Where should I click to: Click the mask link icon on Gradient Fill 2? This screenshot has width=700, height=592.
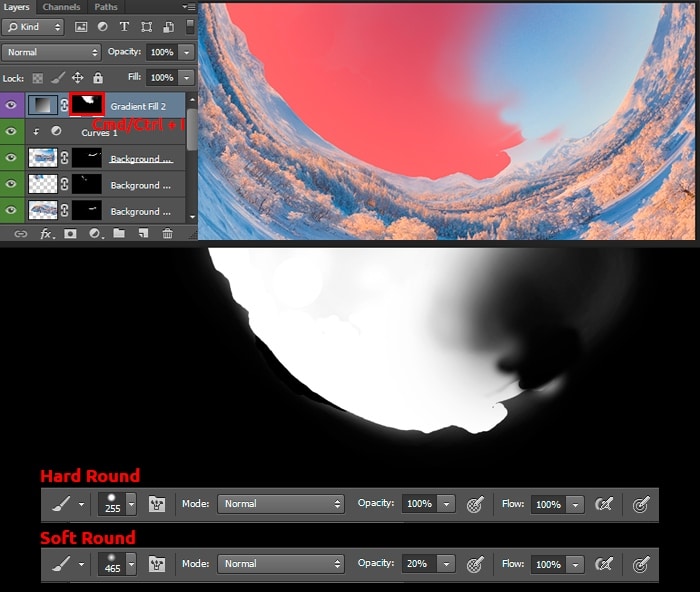(x=64, y=105)
